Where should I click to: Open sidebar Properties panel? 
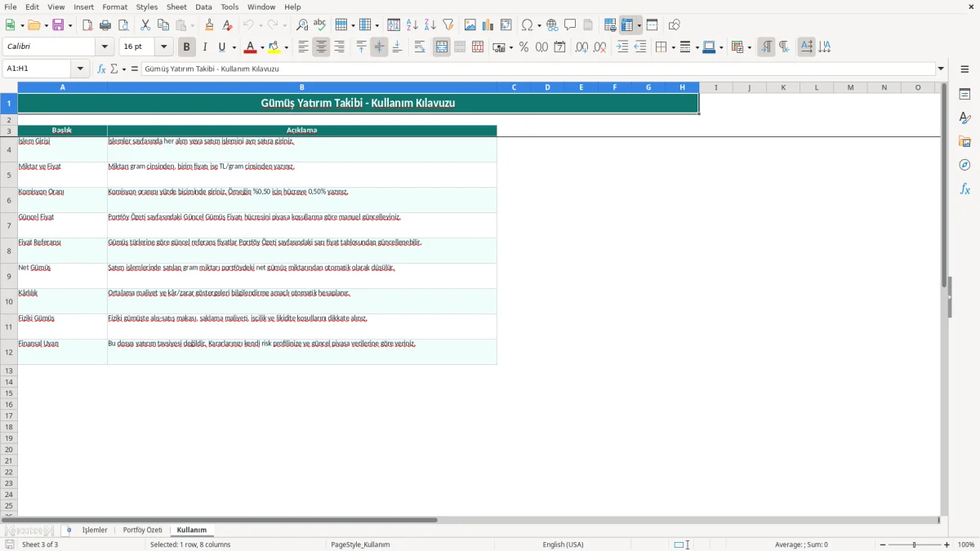click(964, 94)
